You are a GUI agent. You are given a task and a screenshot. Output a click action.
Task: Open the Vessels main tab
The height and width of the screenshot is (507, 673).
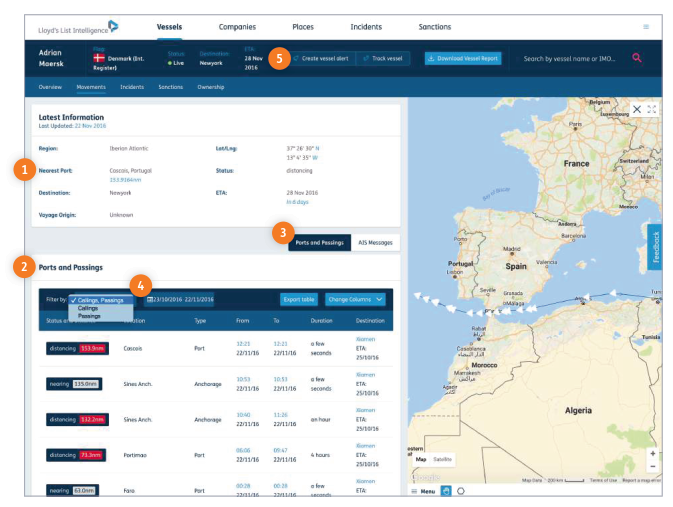[170, 27]
